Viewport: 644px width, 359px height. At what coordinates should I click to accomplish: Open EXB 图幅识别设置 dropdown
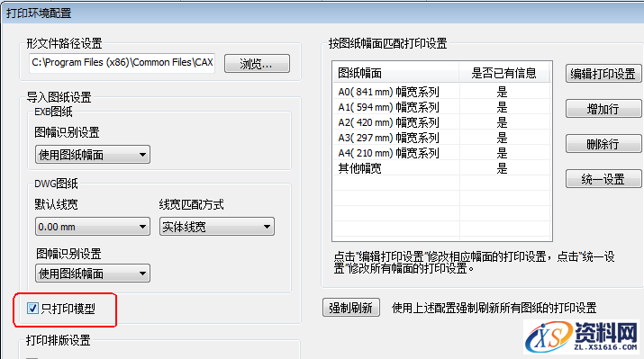[93, 155]
